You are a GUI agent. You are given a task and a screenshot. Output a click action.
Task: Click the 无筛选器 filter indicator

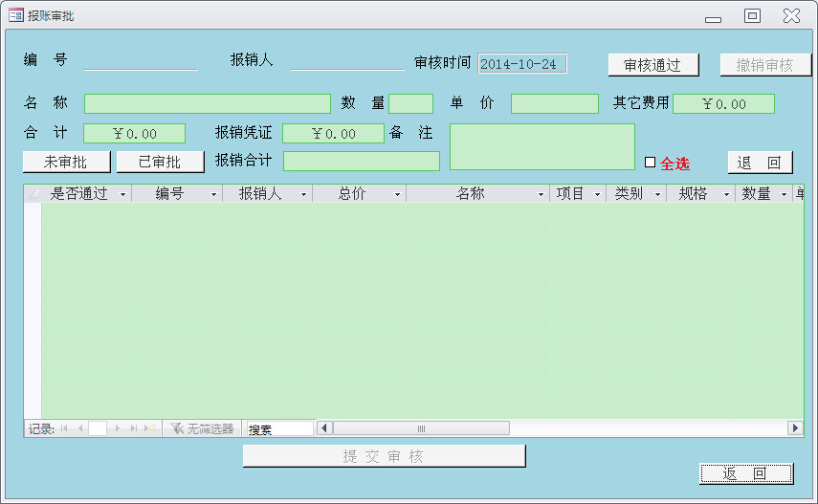pyautogui.click(x=202, y=428)
